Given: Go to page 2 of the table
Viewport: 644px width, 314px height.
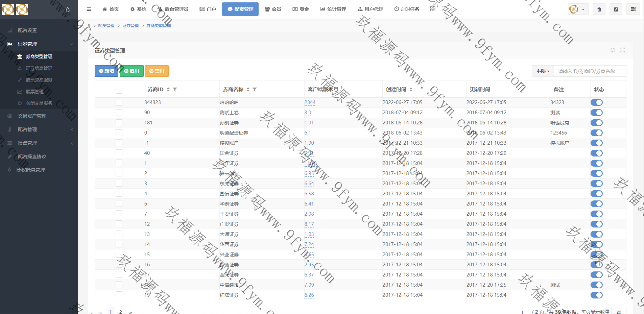Looking at the screenshot, I should pyautogui.click(x=120, y=312).
